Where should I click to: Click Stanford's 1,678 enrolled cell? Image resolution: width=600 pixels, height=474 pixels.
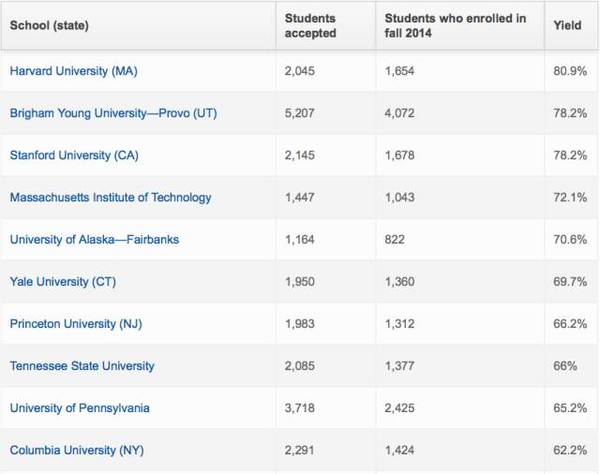point(402,156)
